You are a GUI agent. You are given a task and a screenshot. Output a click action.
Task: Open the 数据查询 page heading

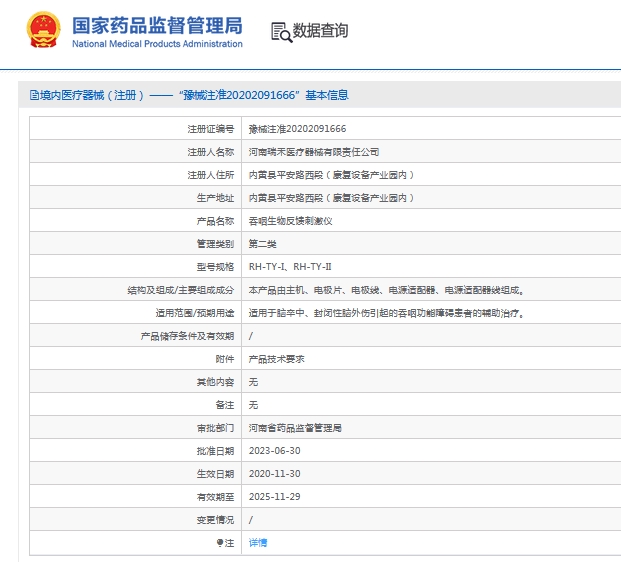(x=320, y=31)
